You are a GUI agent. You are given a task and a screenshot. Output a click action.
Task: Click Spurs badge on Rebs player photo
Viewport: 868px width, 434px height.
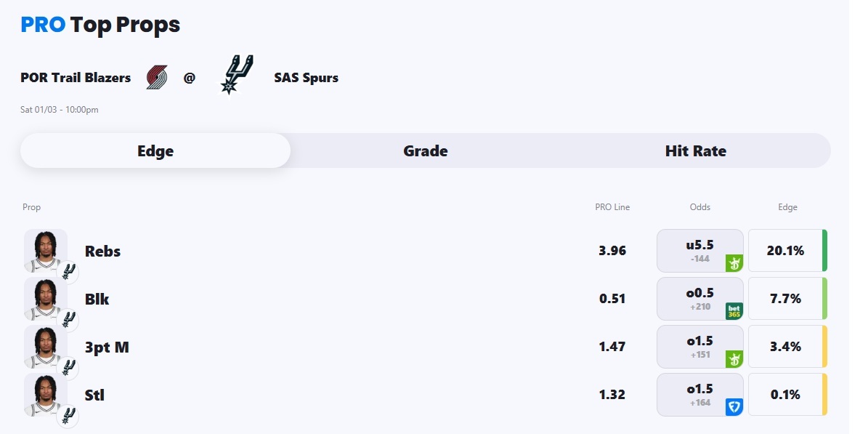coord(68,273)
